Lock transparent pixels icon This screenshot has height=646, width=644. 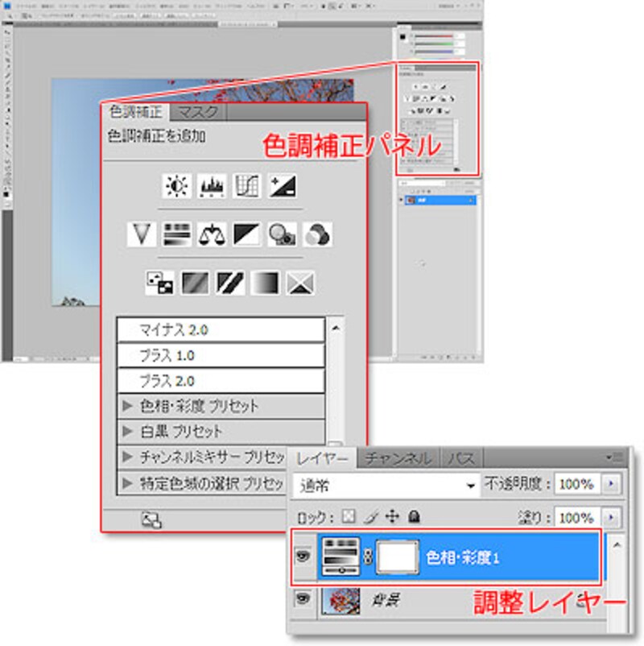[349, 516]
